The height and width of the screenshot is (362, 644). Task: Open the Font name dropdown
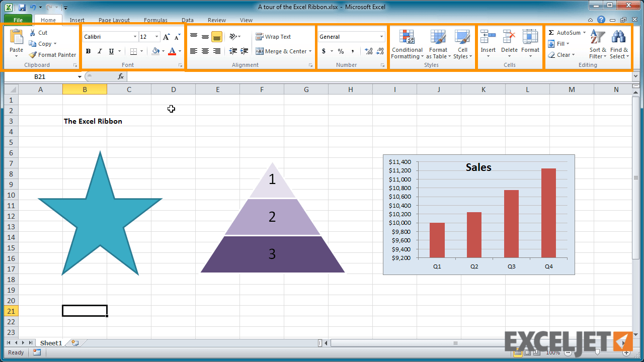coord(135,36)
